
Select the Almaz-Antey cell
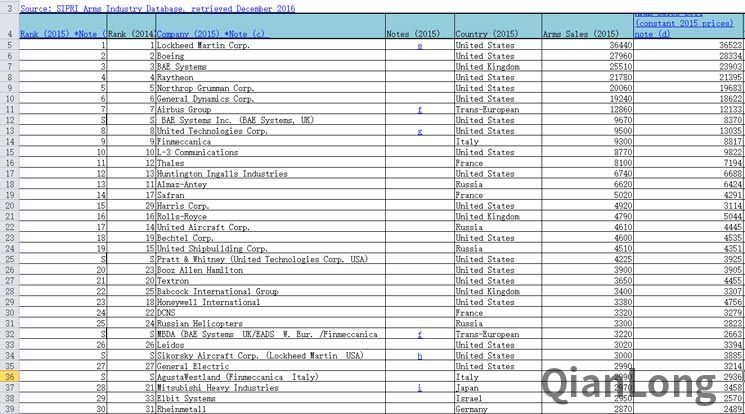coord(270,184)
